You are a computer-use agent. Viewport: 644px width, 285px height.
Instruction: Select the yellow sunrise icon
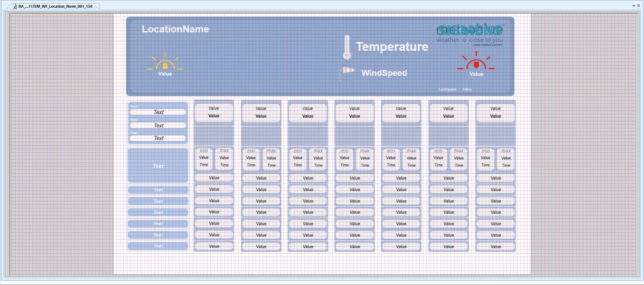[x=165, y=62]
